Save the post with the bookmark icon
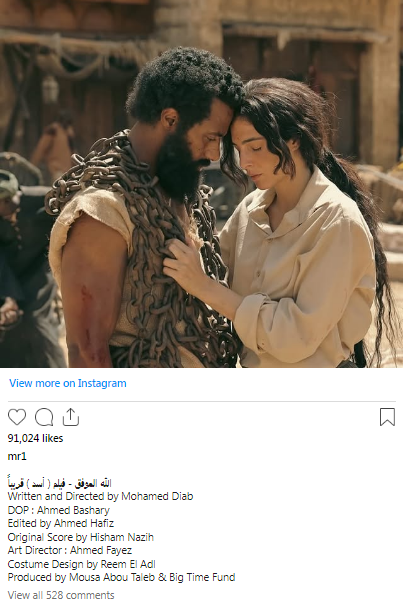403x599 pixels. [387, 417]
